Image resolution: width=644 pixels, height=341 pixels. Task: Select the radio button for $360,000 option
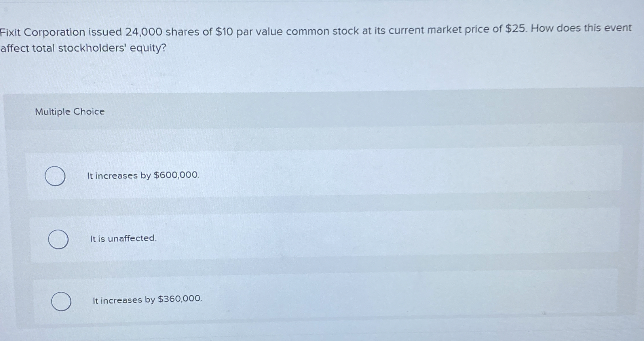[x=61, y=302]
